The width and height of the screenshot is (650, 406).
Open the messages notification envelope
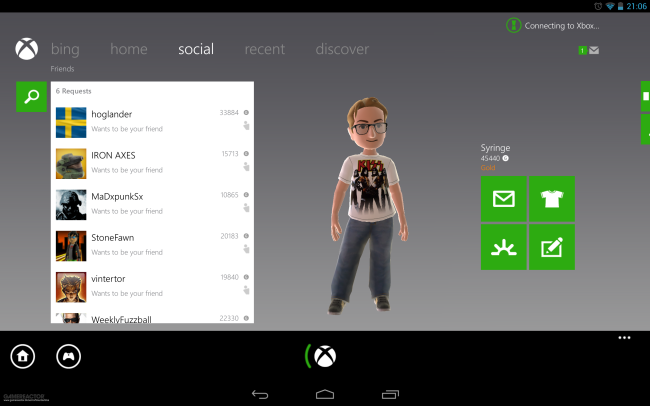589,51
